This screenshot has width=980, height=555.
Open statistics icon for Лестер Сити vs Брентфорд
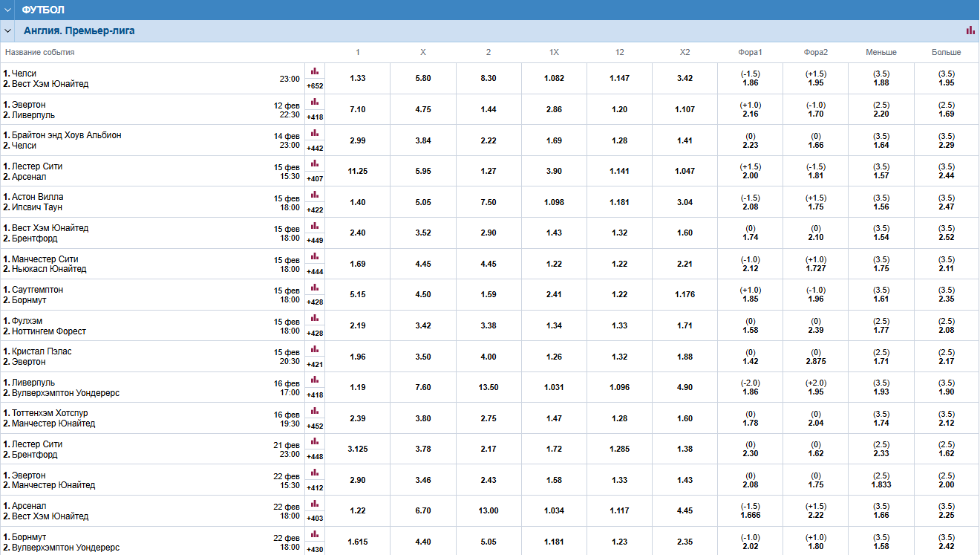click(x=315, y=442)
